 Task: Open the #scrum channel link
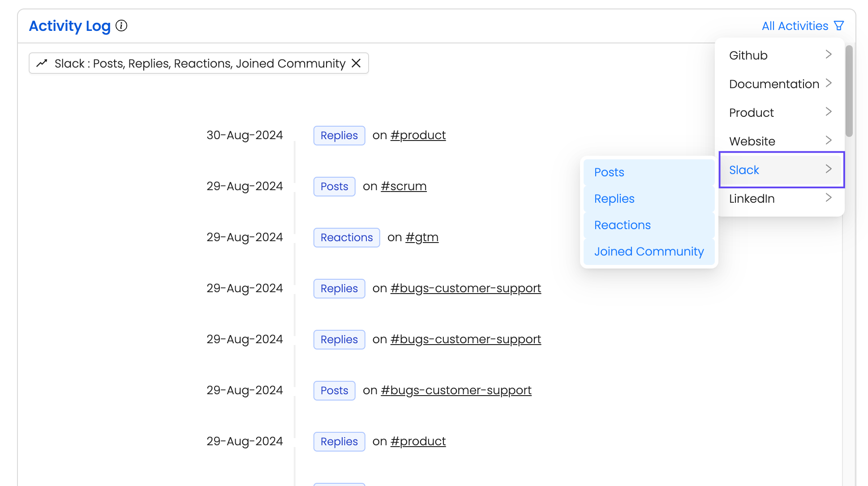pyautogui.click(x=404, y=186)
